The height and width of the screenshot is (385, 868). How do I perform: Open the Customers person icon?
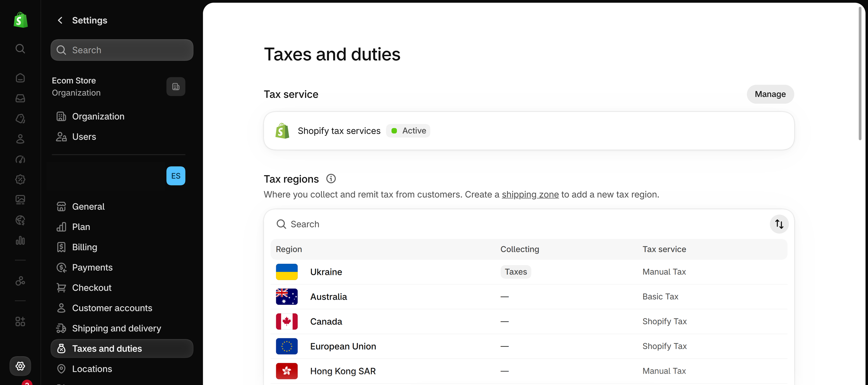click(x=20, y=139)
